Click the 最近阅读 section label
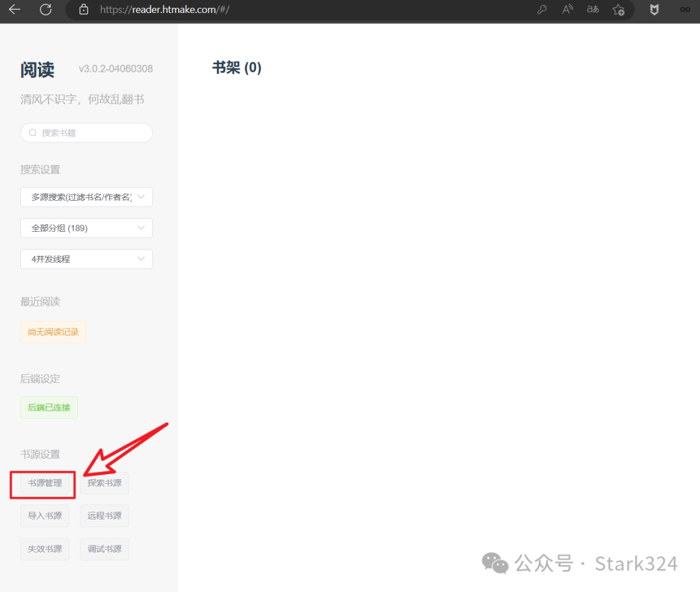700x592 pixels. tap(40, 302)
